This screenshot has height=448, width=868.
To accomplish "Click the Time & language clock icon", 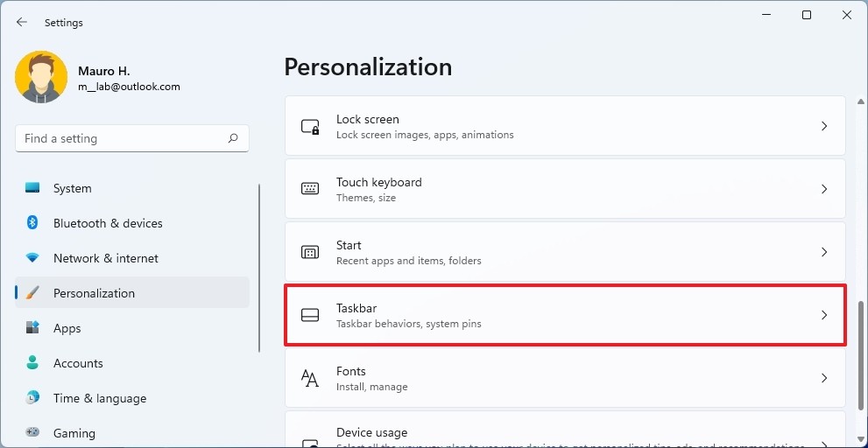I will (x=32, y=398).
